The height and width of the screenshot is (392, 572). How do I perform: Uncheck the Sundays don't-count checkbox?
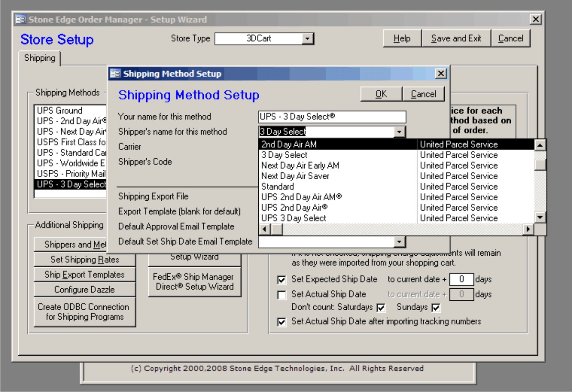tap(436, 308)
